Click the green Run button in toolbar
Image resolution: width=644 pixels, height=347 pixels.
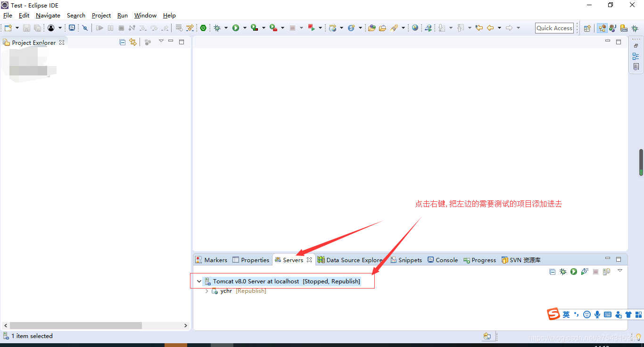tap(236, 28)
